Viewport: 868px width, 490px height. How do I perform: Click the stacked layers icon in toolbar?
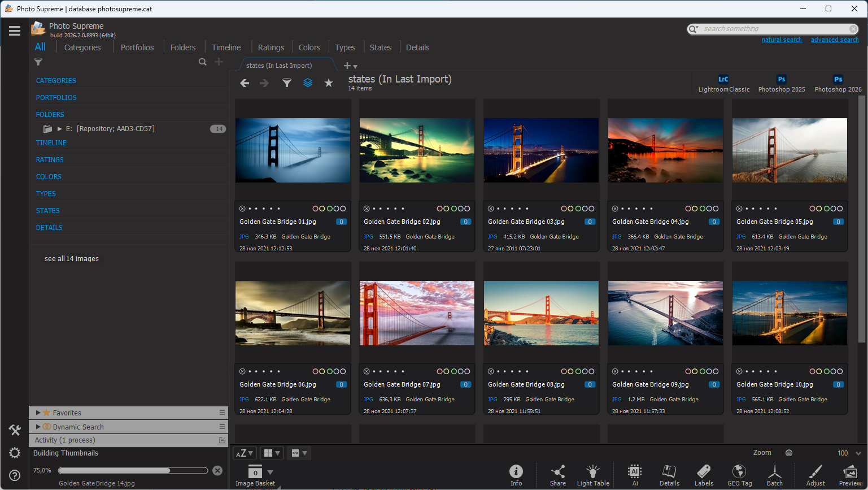308,83
